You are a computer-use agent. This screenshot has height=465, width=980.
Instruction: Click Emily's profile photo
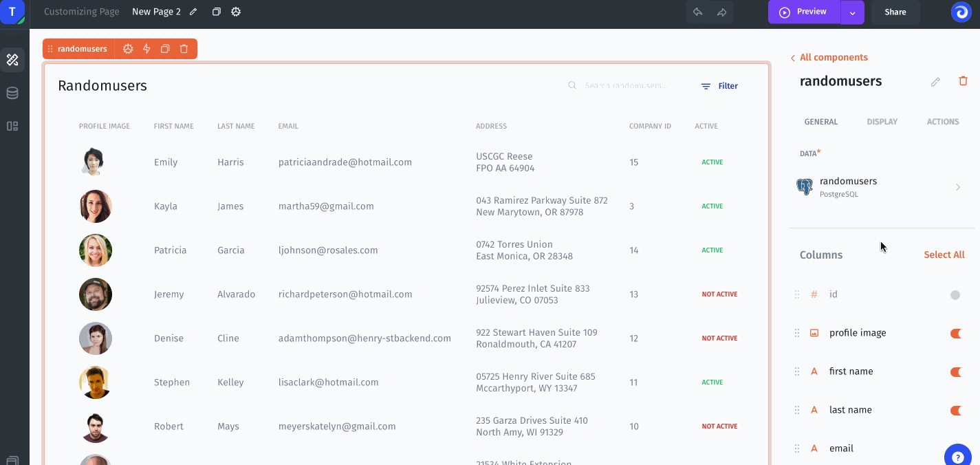point(93,162)
